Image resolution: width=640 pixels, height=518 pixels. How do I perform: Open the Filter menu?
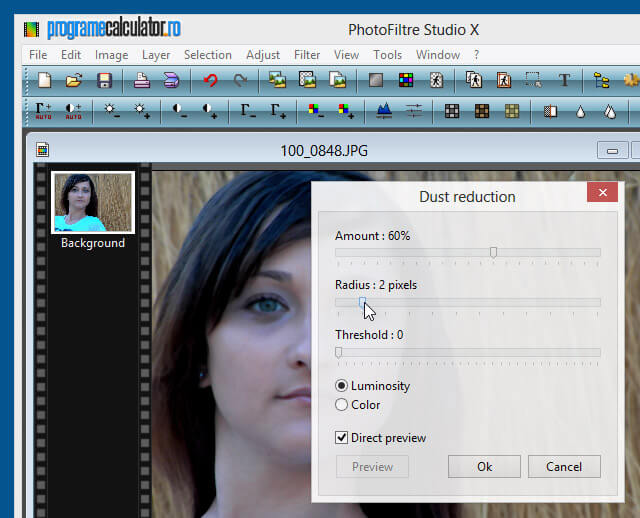[307, 55]
